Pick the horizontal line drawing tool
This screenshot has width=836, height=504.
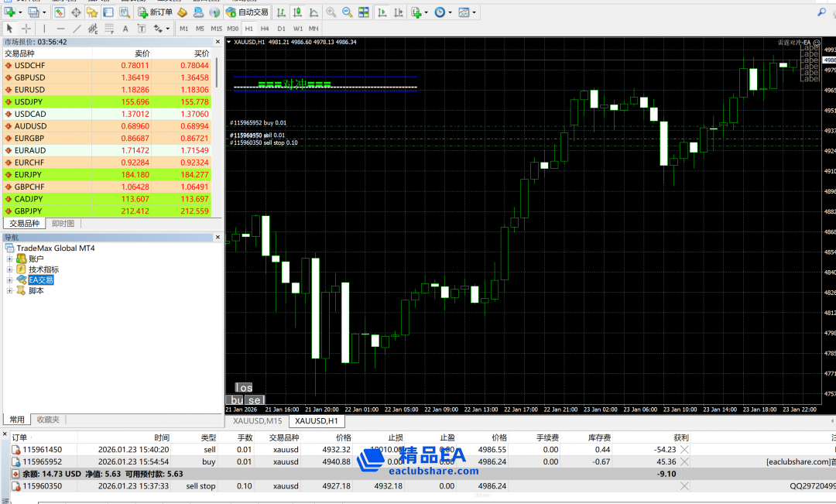tap(60, 29)
